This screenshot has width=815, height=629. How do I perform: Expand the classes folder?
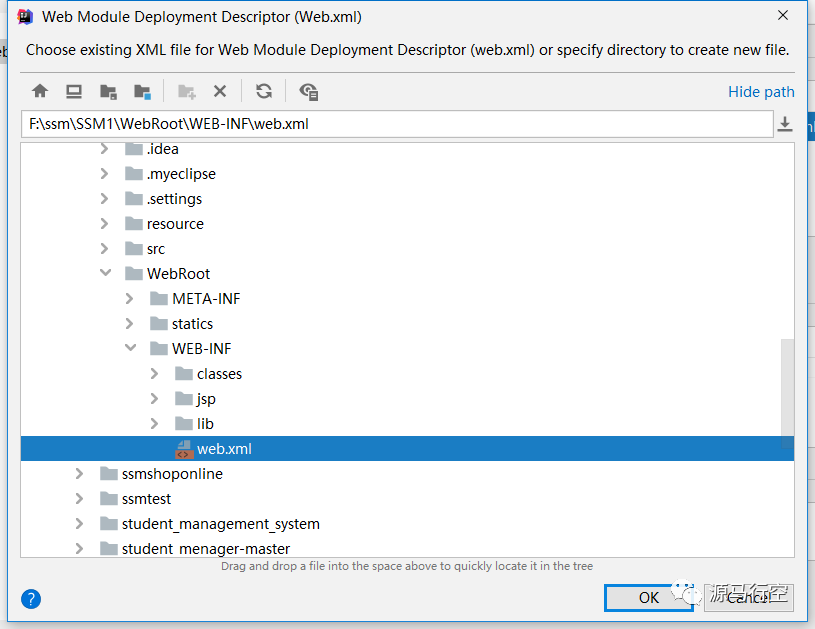(155, 374)
